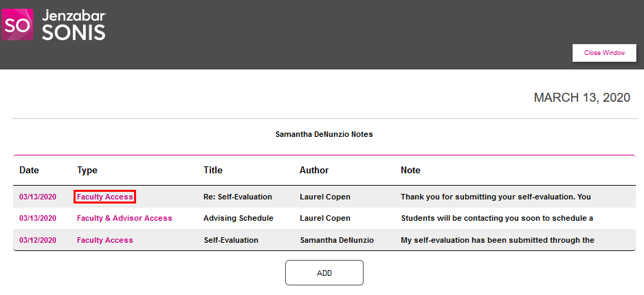The image size is (644, 295).
Task: Click the Type column header
Action: (87, 170)
